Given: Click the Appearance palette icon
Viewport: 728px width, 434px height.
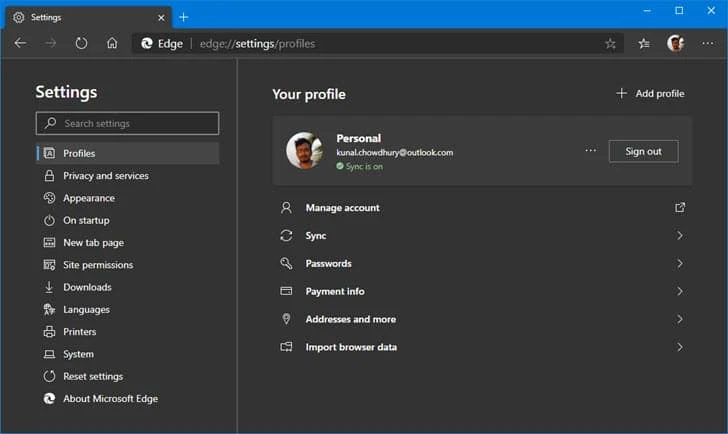Looking at the screenshot, I should (49, 198).
